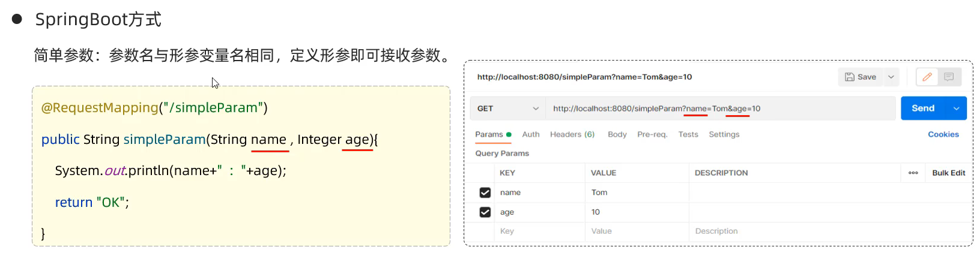Uncheck the age parameter checkbox
The width and height of the screenshot is (980, 280).
tap(485, 212)
